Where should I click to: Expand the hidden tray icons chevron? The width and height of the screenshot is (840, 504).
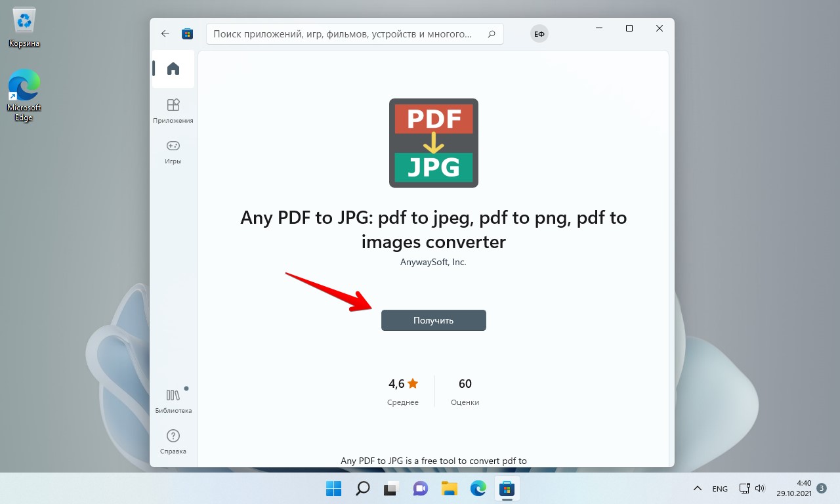(x=698, y=489)
